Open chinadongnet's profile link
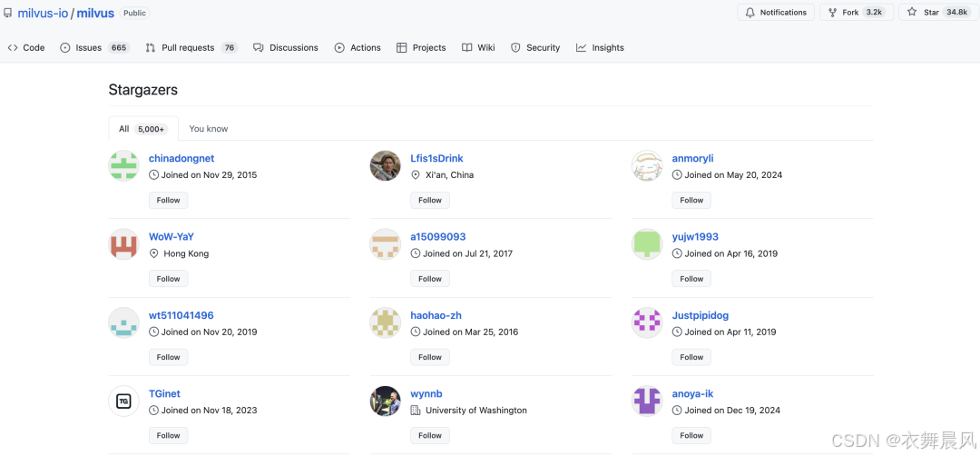 click(181, 158)
